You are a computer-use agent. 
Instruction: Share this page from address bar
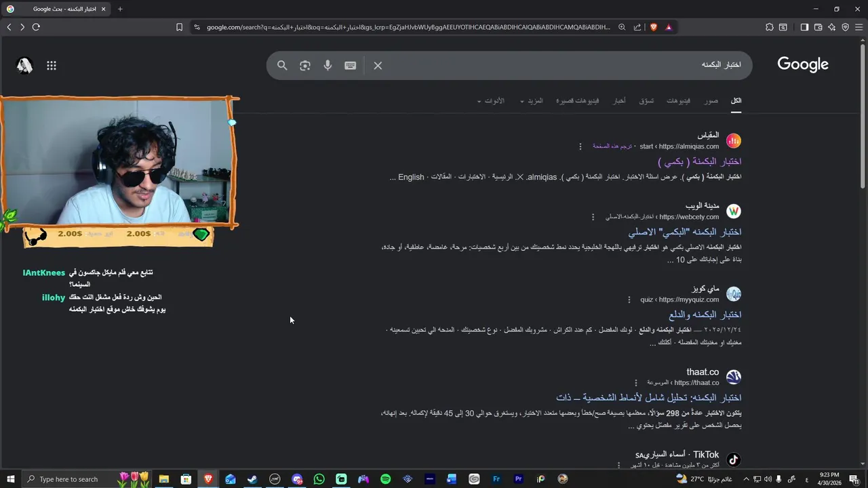coord(637,27)
